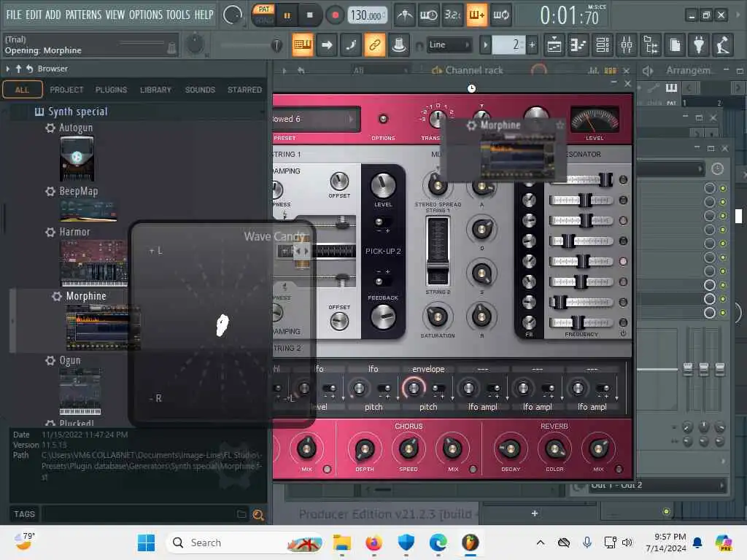The width and height of the screenshot is (747, 560).
Task: Click the Reverb DECAY knob
Action: pyautogui.click(x=510, y=448)
